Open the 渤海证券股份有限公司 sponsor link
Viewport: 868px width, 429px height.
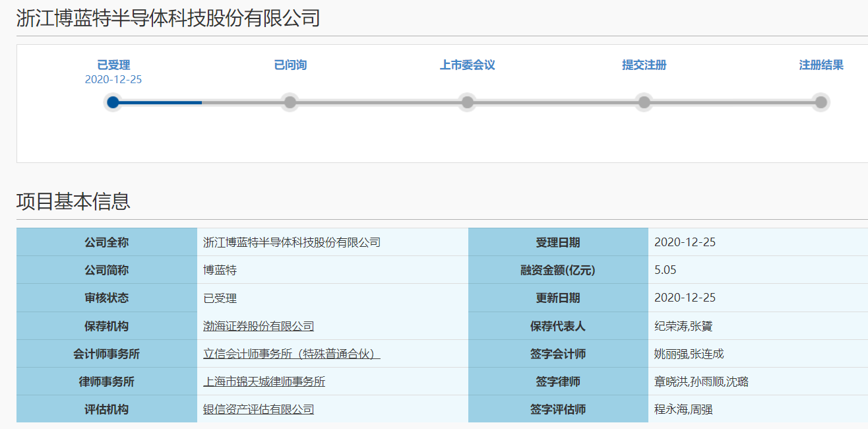point(259,326)
